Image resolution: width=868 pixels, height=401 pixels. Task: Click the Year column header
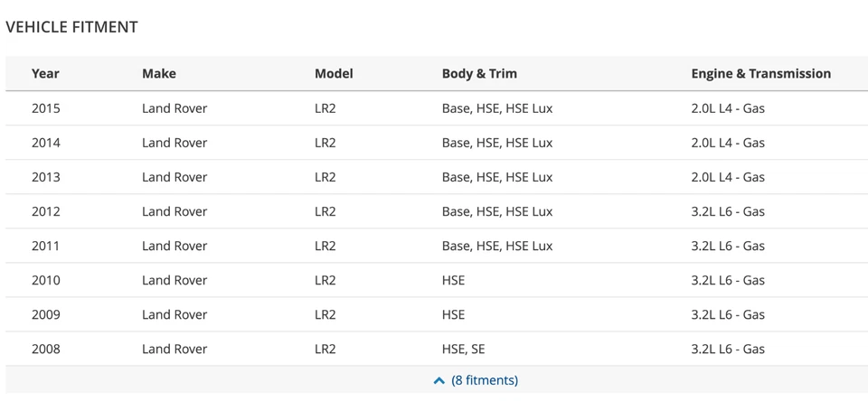coord(45,74)
